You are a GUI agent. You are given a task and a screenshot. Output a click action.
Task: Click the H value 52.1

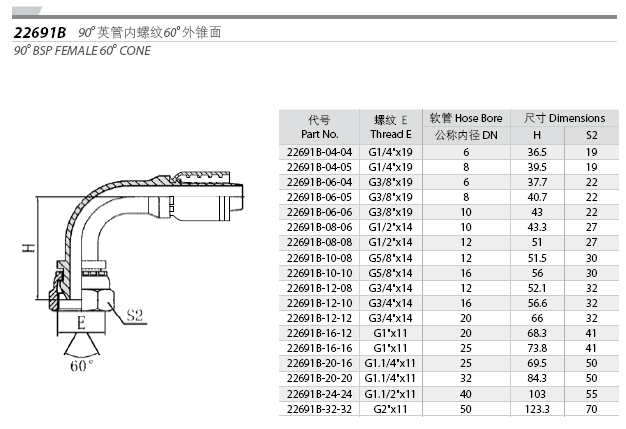(x=537, y=288)
